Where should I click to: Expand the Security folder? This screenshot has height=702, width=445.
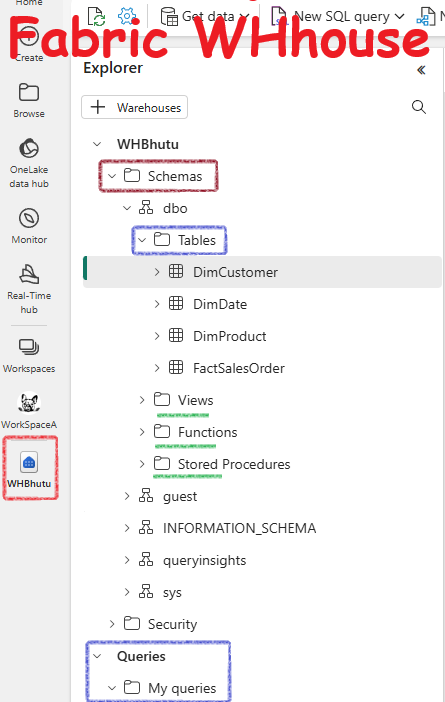(112, 623)
